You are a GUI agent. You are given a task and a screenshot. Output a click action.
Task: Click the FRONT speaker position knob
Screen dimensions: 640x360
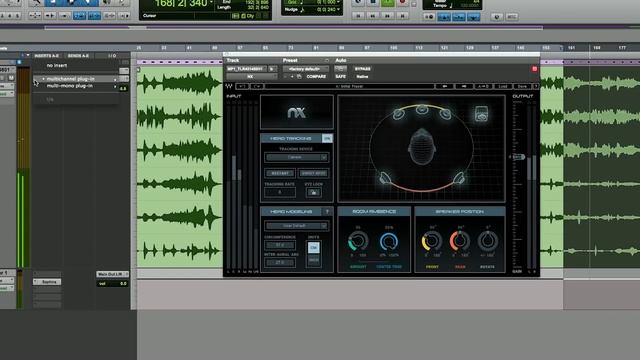(x=431, y=241)
